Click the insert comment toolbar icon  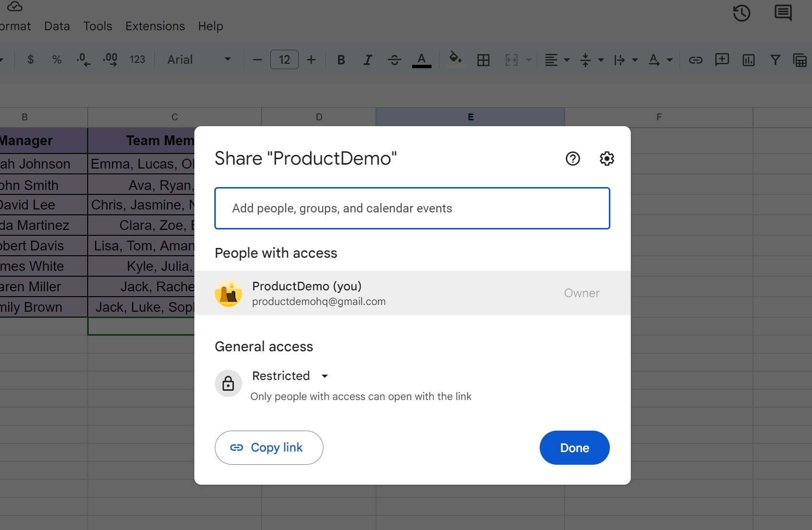pos(722,60)
